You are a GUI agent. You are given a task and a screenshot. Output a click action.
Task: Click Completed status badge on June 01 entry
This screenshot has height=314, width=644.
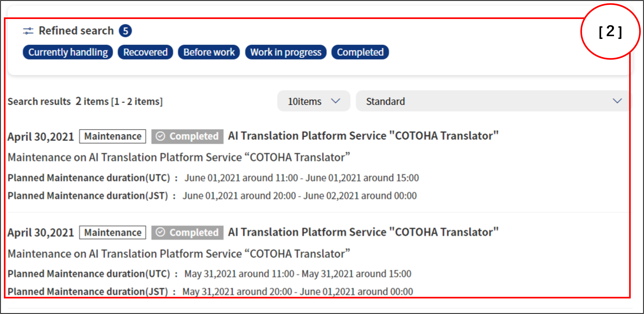click(x=187, y=136)
